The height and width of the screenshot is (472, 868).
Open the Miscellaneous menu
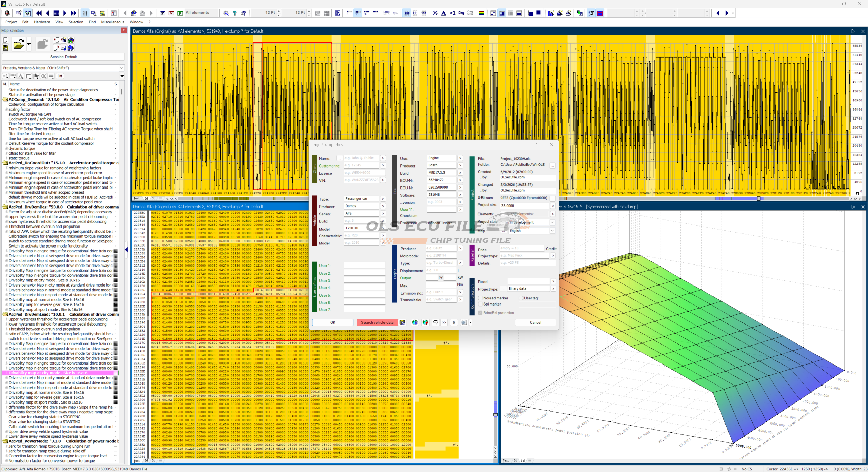point(113,22)
